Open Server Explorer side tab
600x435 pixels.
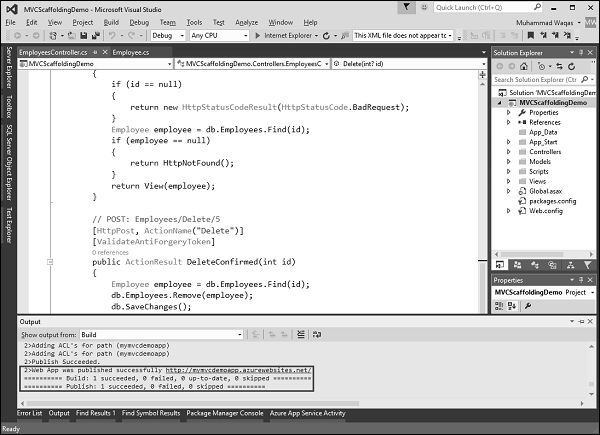click(9, 68)
